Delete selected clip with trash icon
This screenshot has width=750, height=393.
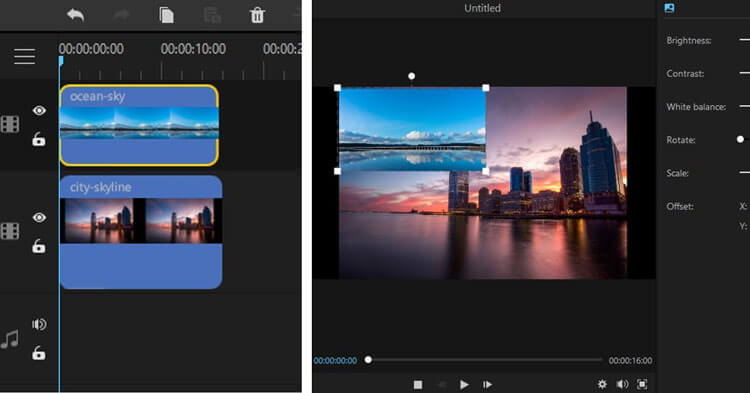(x=257, y=15)
